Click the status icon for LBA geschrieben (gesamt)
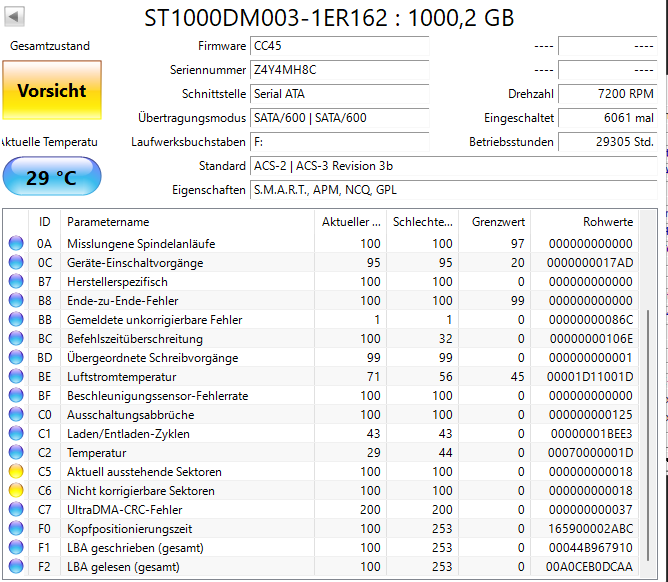 tap(16, 547)
